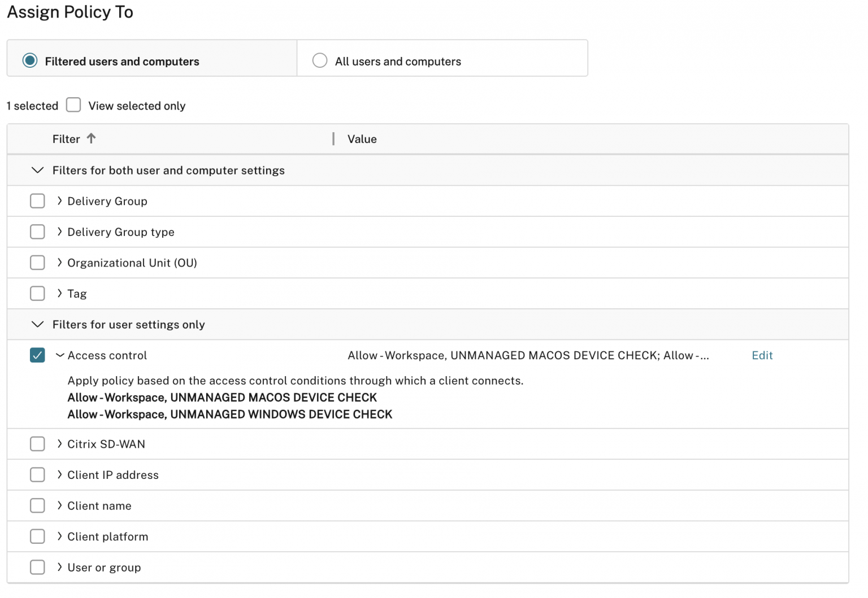Click the Assign Policy To heading
The width and height of the screenshot is (868, 598).
coord(70,12)
